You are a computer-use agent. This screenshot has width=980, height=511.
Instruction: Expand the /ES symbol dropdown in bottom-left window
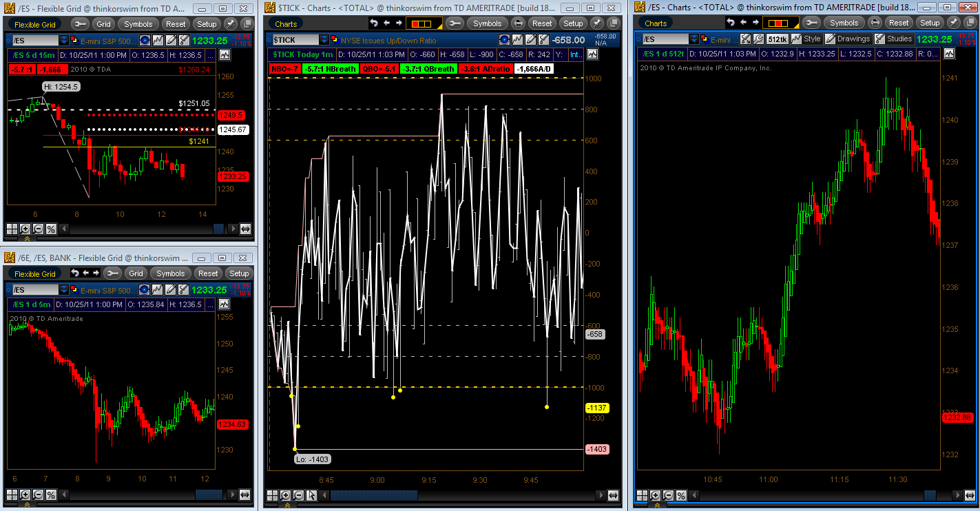[64, 290]
